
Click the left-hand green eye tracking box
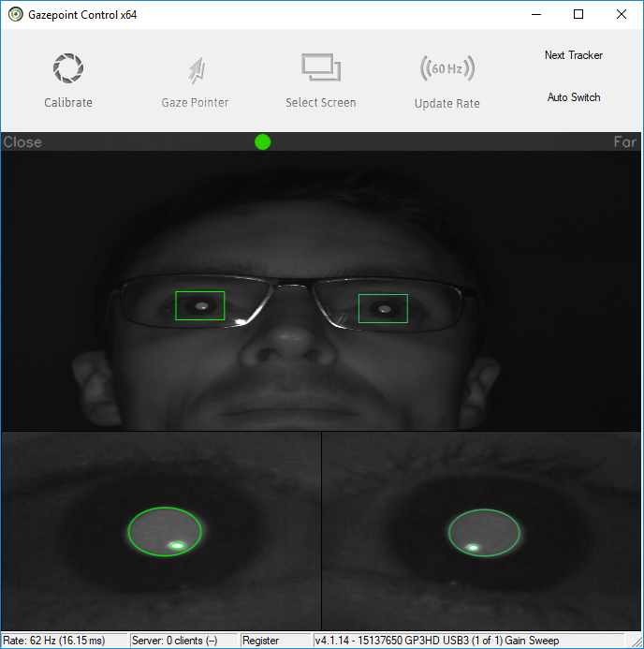[x=200, y=306]
